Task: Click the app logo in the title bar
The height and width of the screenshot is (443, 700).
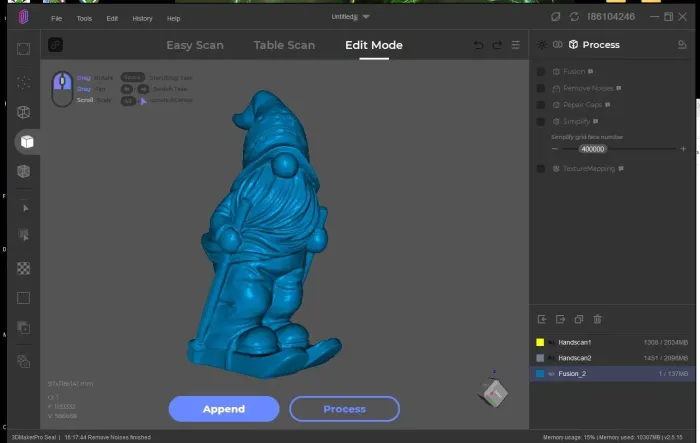Action: [x=24, y=17]
